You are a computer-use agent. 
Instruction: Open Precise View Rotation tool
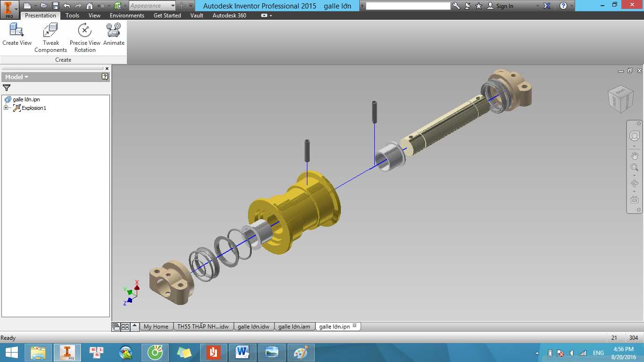(85, 38)
